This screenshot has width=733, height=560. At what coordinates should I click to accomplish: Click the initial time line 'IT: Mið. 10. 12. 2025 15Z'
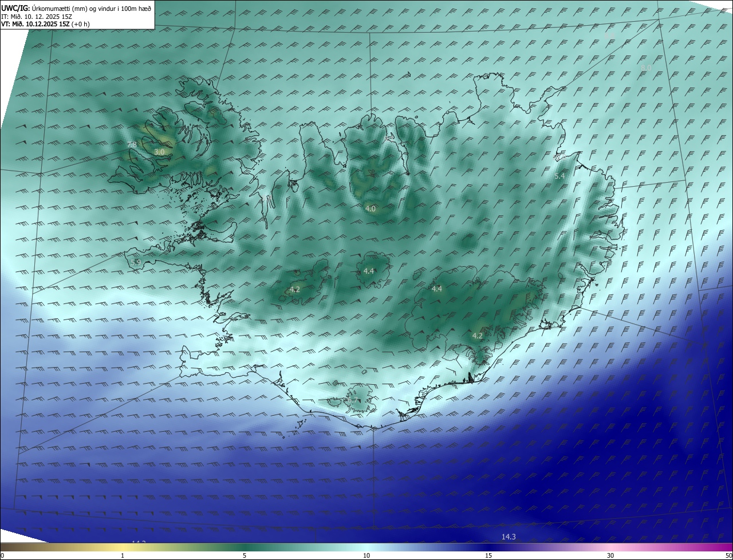click(37, 17)
